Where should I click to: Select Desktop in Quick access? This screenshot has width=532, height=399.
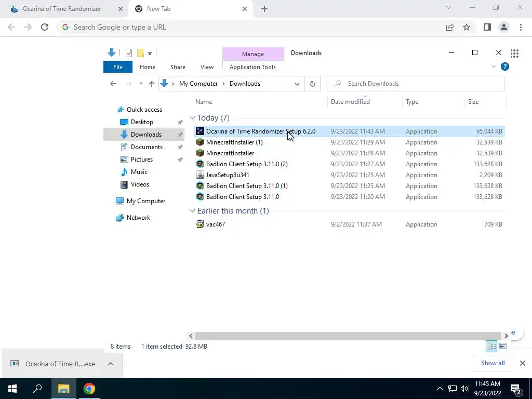[142, 122]
